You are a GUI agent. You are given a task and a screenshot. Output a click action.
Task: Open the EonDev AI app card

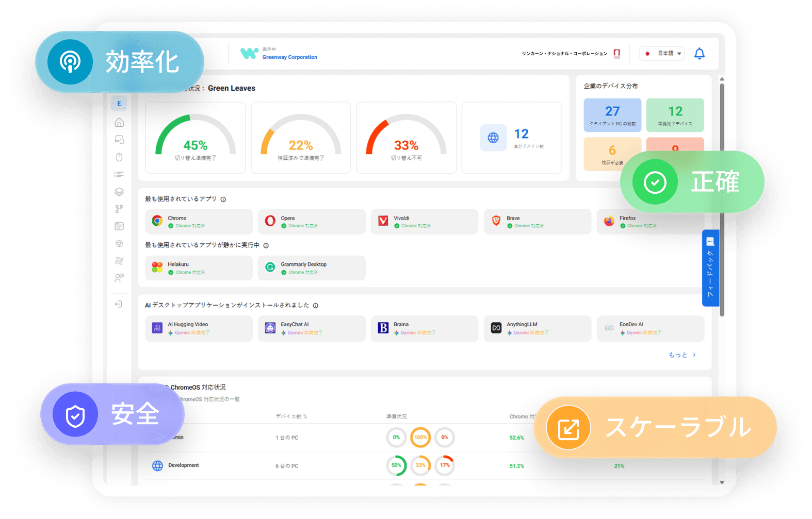click(651, 328)
